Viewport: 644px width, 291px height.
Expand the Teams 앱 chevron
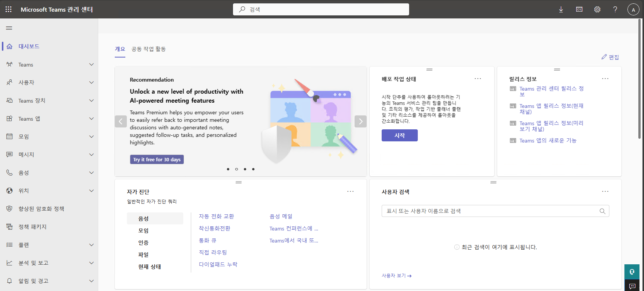tap(91, 118)
